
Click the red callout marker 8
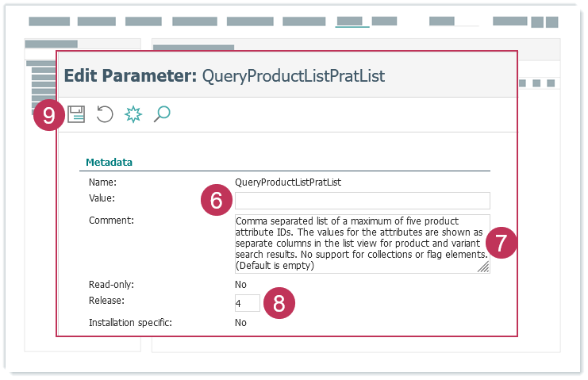[x=279, y=303]
